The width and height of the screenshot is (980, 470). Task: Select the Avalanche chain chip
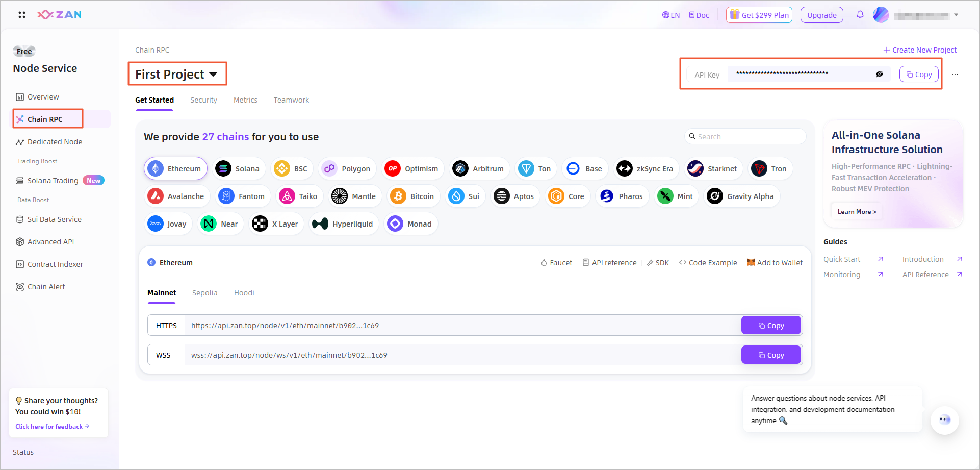pos(177,196)
